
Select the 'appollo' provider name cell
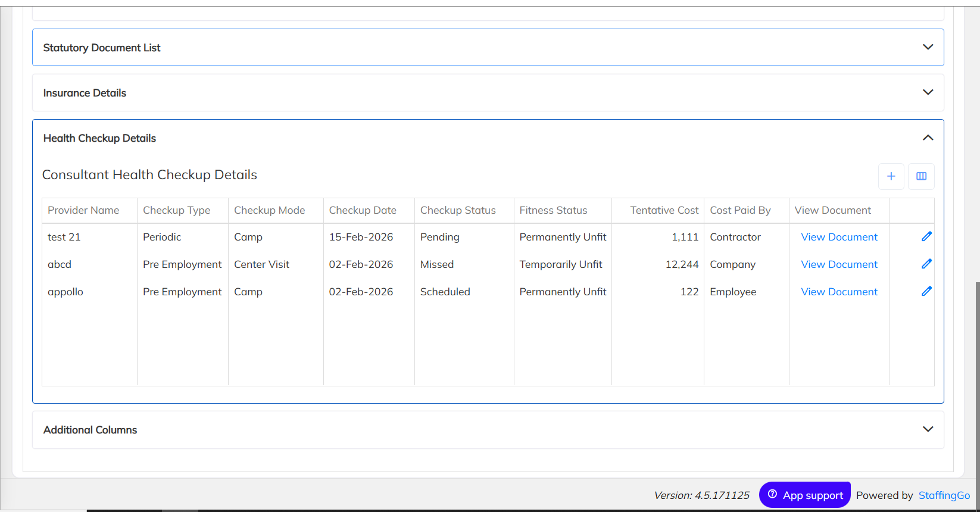90,292
